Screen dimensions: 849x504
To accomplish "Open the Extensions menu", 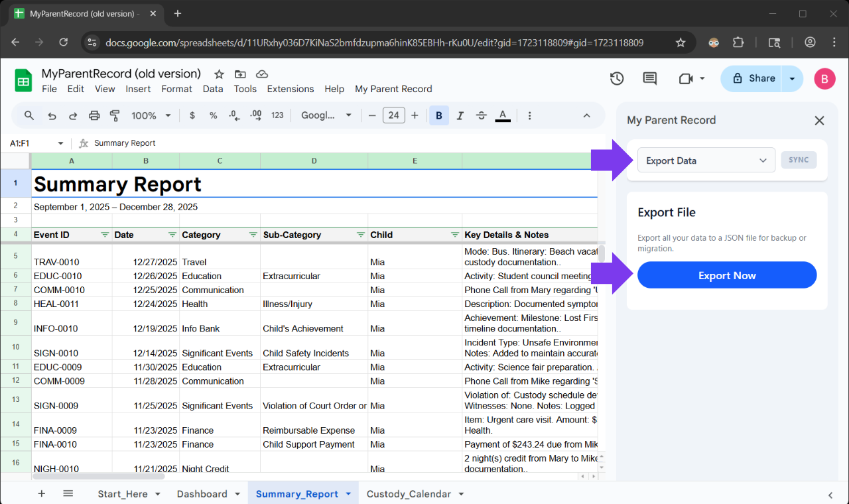I will (291, 89).
